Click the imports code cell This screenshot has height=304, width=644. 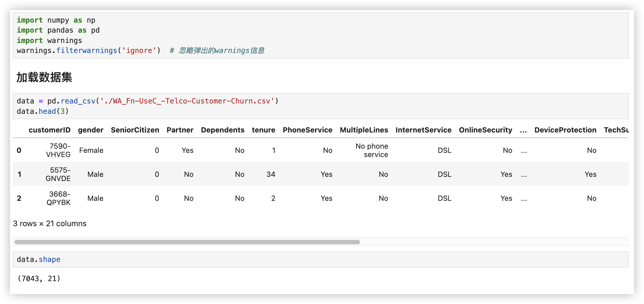pyautogui.click(x=321, y=35)
